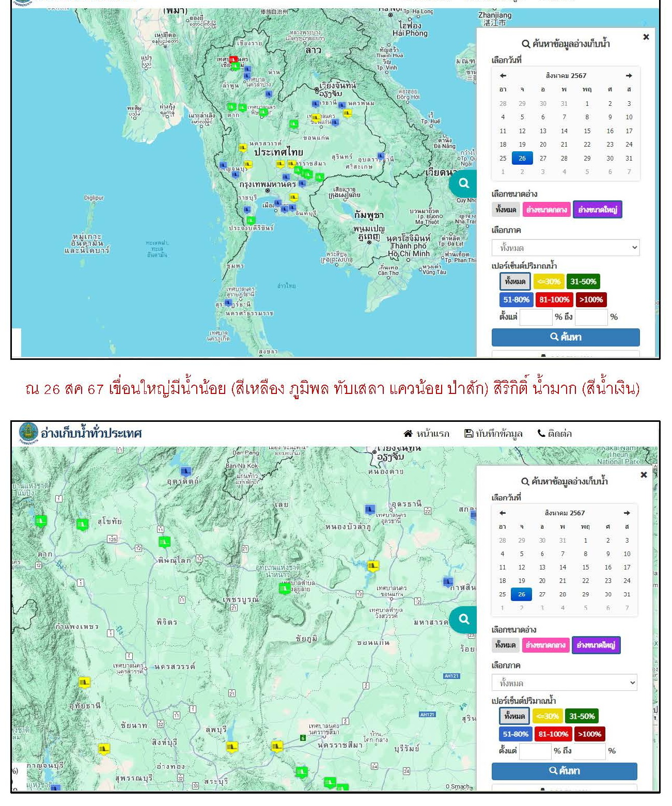
Task: Close the upper search panel
Action: click(x=646, y=37)
